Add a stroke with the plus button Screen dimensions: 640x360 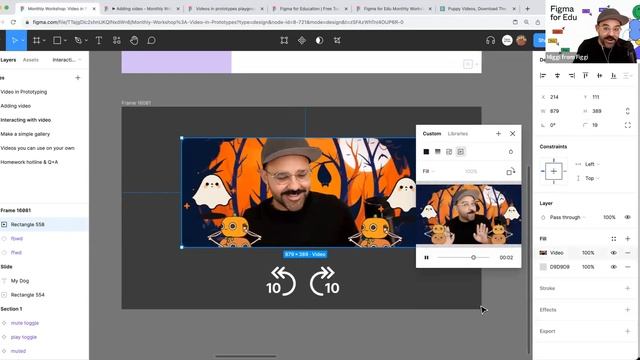tap(628, 289)
